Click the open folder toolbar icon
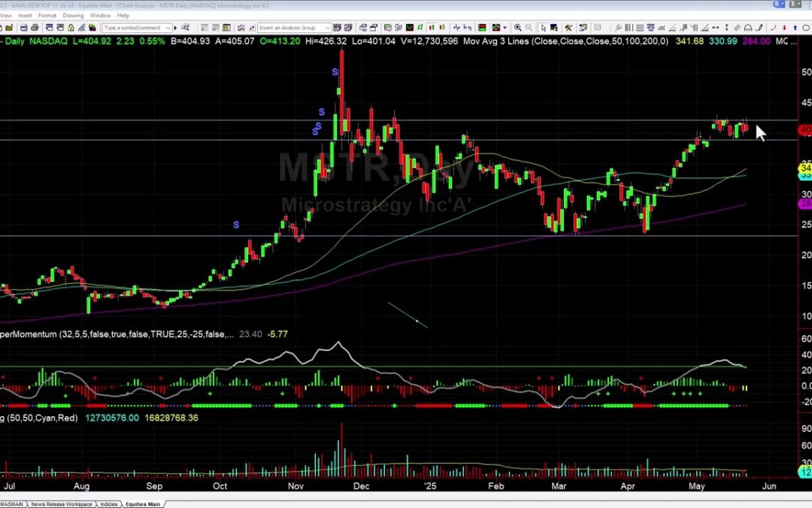Image resolution: width=812 pixels, height=508 pixels. pyautogui.click(x=9, y=28)
